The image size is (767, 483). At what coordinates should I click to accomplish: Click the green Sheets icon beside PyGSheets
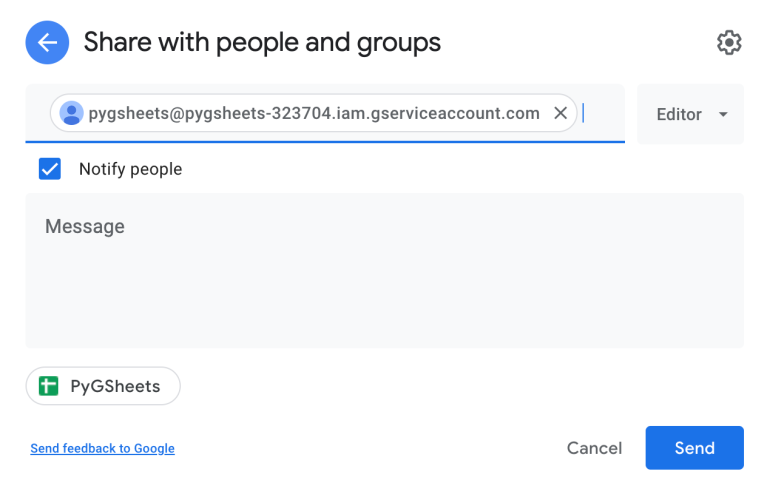[48, 386]
